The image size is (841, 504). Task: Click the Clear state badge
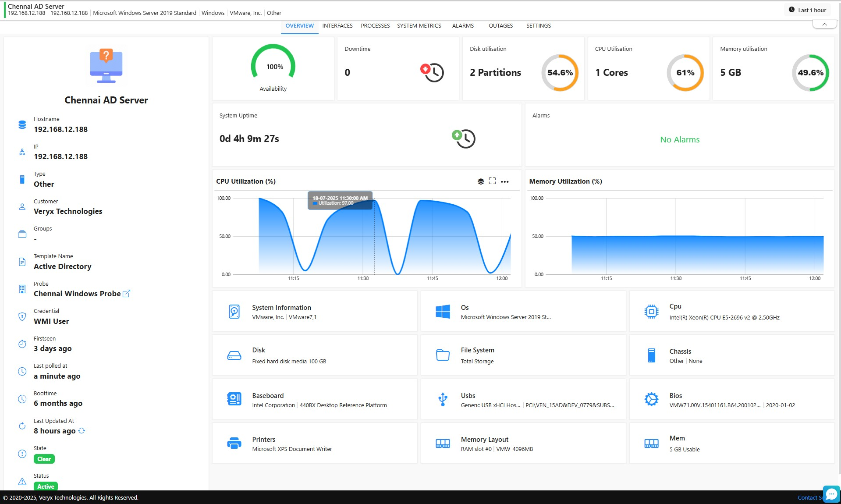pos(44,459)
